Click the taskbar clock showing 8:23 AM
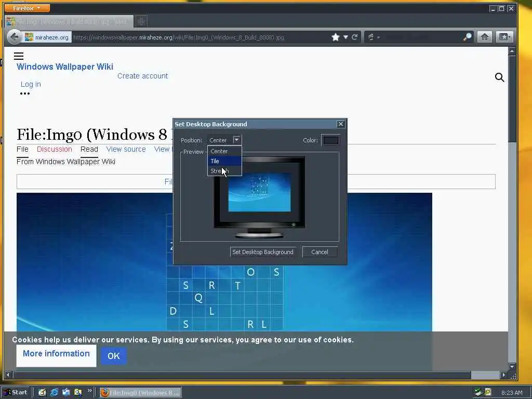532x399 pixels. (512, 393)
